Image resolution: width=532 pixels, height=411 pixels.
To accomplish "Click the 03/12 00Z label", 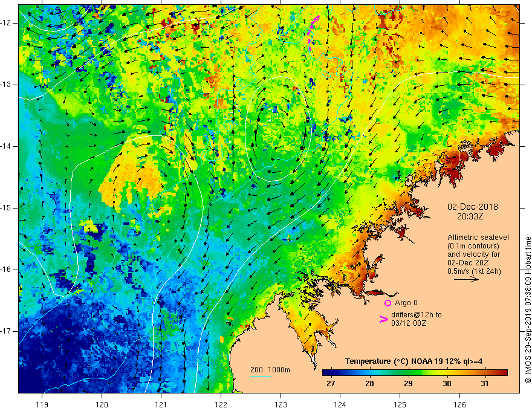I will coord(409,323).
